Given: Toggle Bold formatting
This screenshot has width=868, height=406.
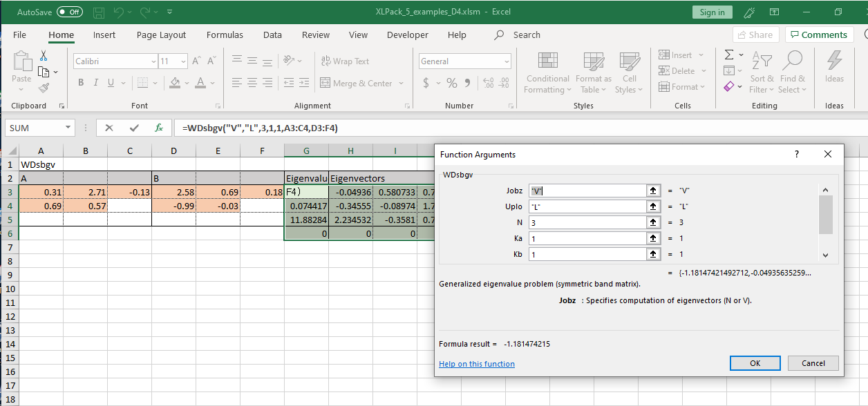Looking at the screenshot, I should (81, 83).
